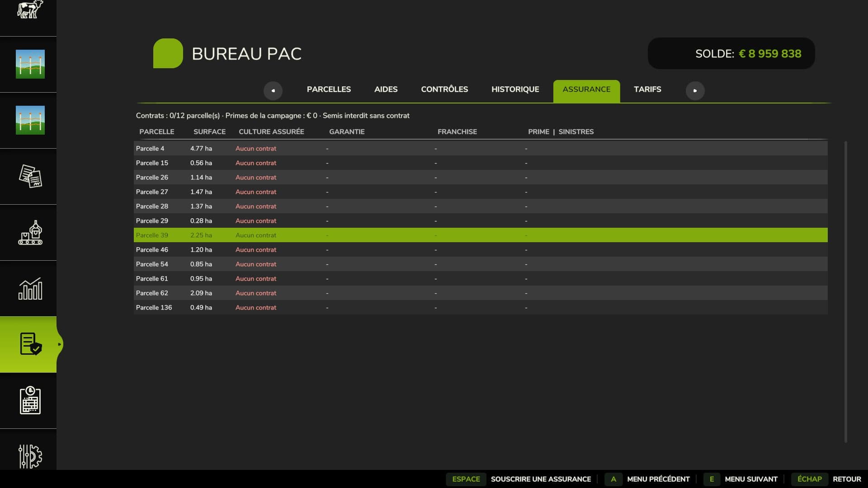Image resolution: width=868 pixels, height=488 pixels.
Task: Open the production chain factory sidebar icon
Action: 30,232
